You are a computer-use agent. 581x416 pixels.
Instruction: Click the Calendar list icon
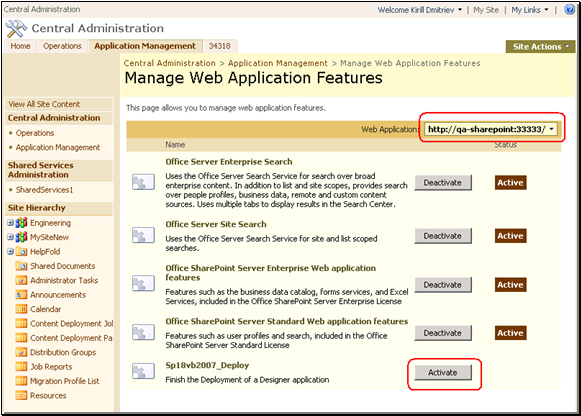tap(21, 309)
